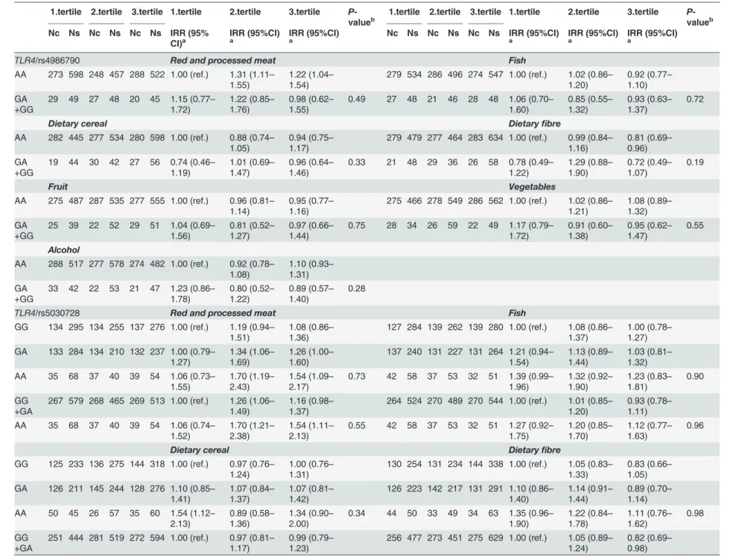This screenshot has width=733, height=560.
Task: Select the value 0.80 (0.52–1.22)
Action: (x=252, y=293)
